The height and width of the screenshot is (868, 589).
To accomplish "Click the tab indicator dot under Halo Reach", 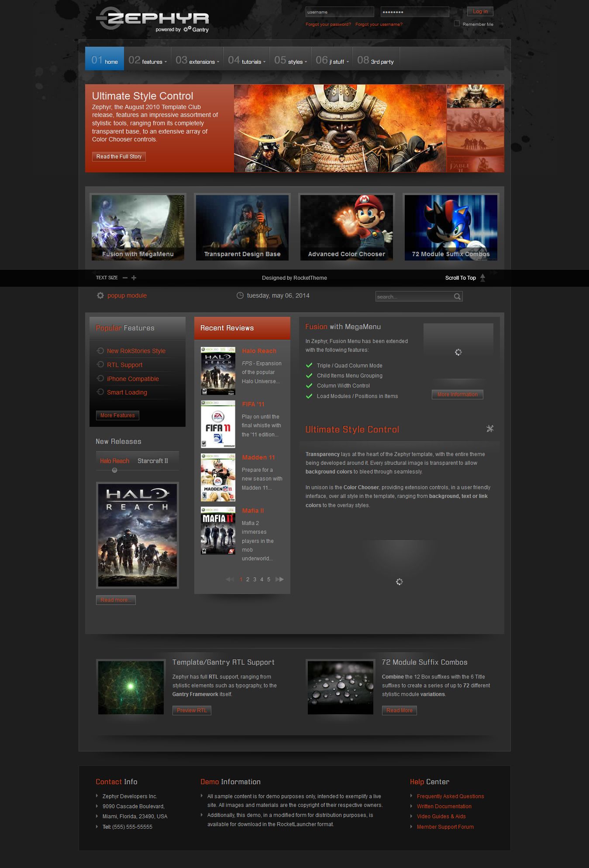I will (x=114, y=470).
